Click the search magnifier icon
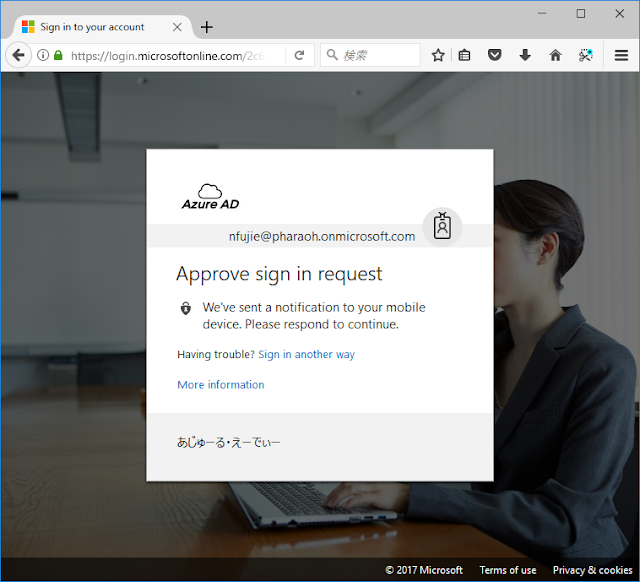This screenshot has width=640, height=582. 332,55
